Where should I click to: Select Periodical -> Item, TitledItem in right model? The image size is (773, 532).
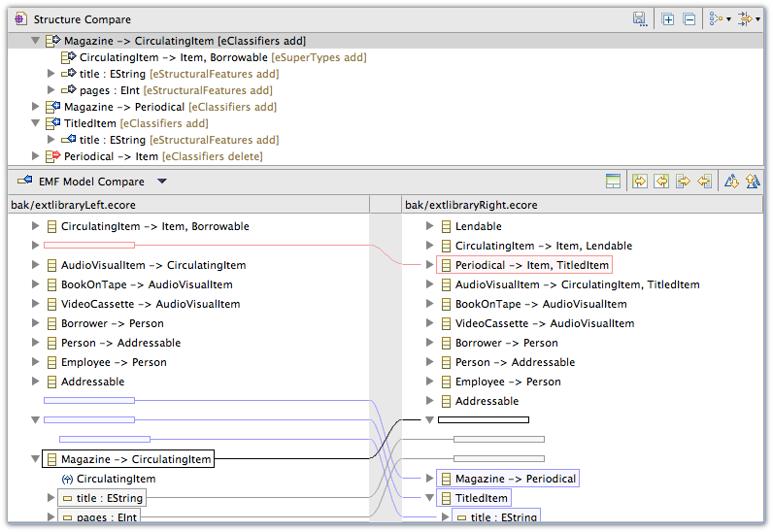coord(524,265)
